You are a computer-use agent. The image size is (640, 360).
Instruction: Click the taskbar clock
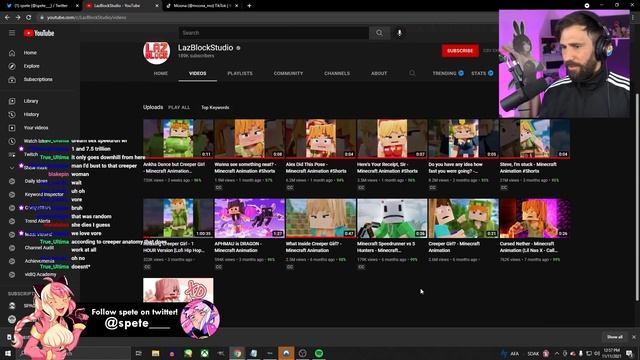coord(611,353)
